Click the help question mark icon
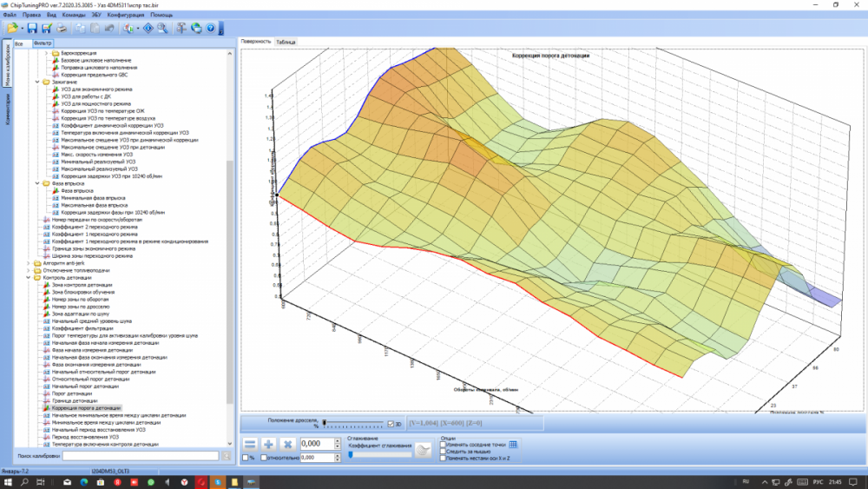Screen dimensions: 868x489 (209, 28)
